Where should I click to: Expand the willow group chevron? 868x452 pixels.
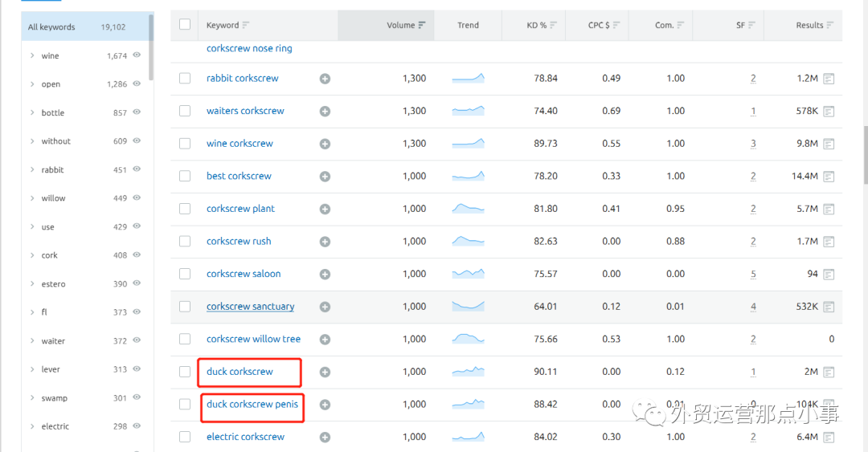[x=32, y=198]
